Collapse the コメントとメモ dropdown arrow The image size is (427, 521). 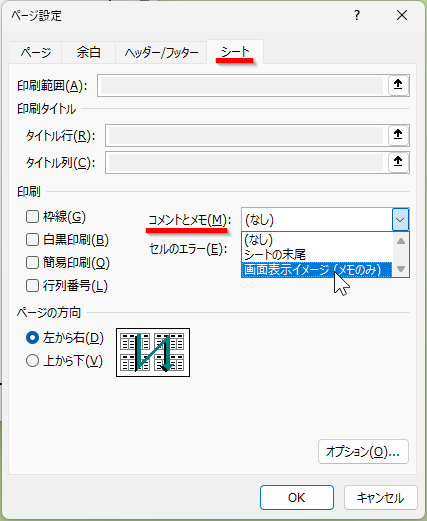(x=400, y=220)
